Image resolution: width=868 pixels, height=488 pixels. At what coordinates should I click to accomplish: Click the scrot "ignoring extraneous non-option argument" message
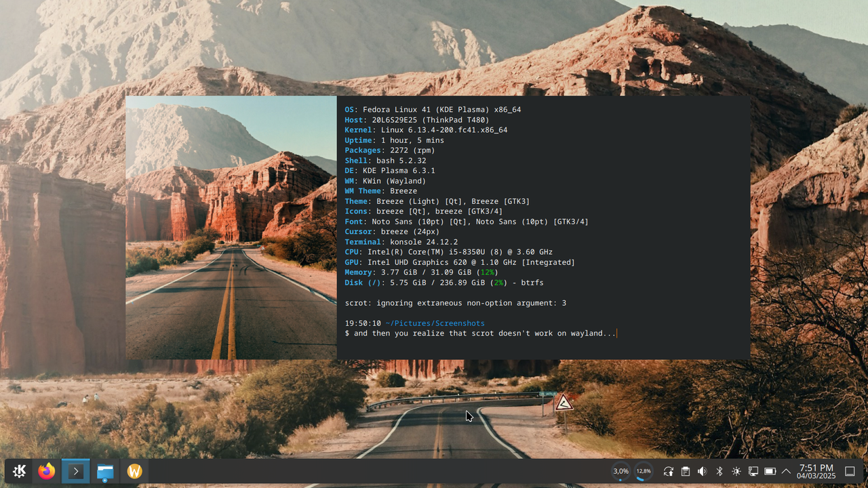point(455,303)
